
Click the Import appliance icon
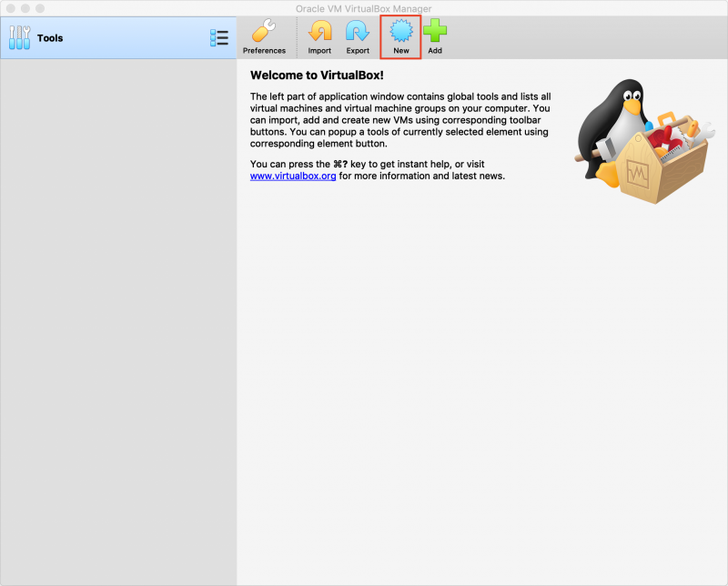click(319, 37)
